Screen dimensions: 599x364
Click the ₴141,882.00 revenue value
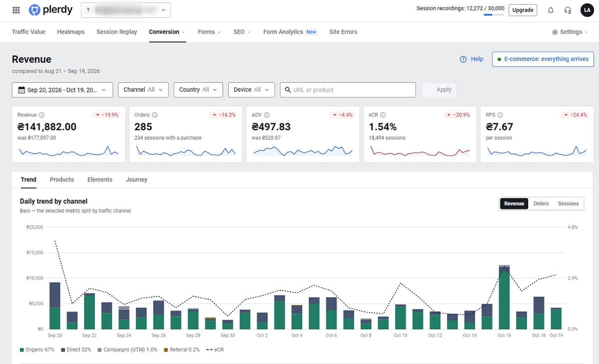[47, 127]
